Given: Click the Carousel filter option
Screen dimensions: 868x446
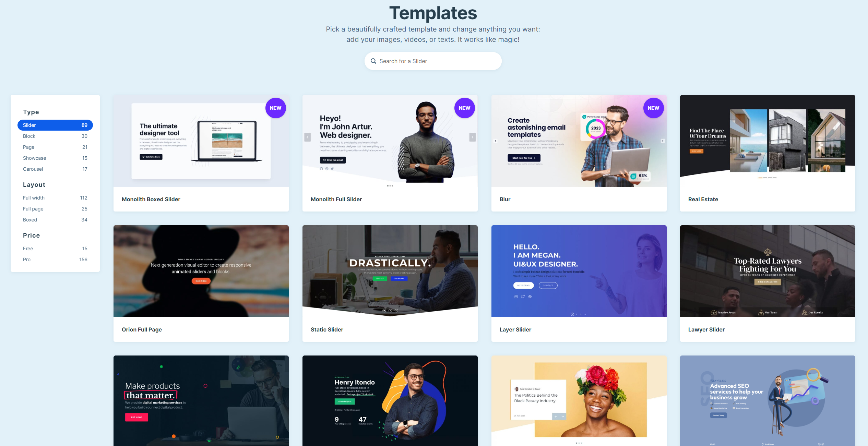Looking at the screenshot, I should [x=33, y=169].
